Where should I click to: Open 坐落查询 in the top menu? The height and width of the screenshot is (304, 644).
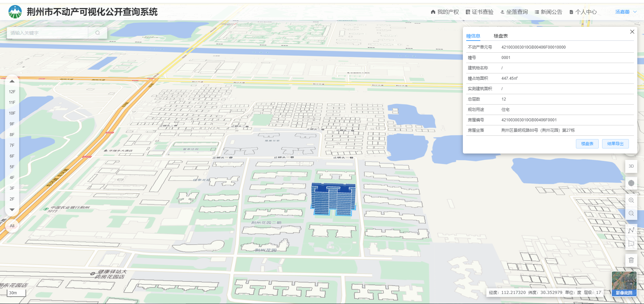[514, 12]
